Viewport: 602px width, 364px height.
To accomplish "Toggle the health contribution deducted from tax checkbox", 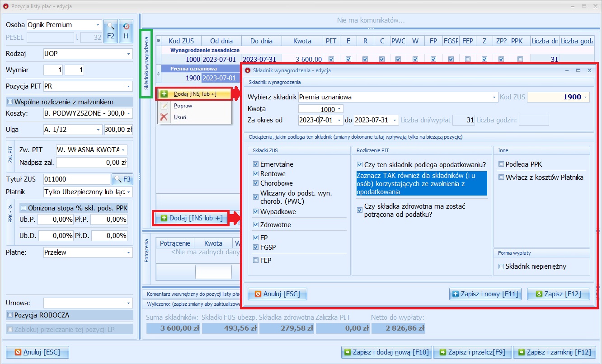I will coord(360,210).
